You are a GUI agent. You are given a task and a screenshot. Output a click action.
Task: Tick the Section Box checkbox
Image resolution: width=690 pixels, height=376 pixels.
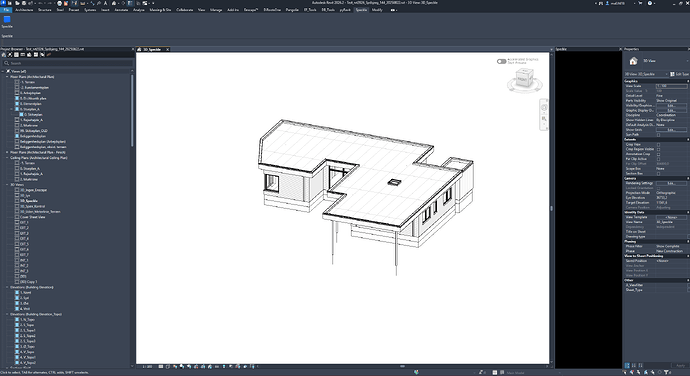658,173
